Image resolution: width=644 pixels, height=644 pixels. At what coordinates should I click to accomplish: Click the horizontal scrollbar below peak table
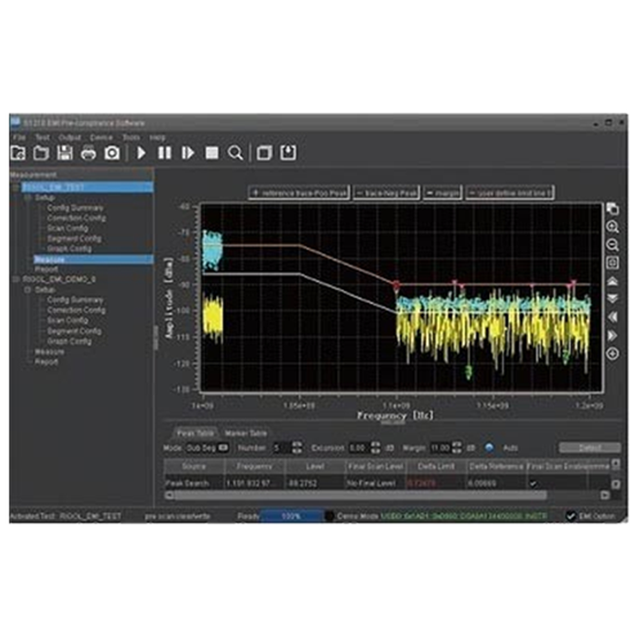[x=357, y=496]
